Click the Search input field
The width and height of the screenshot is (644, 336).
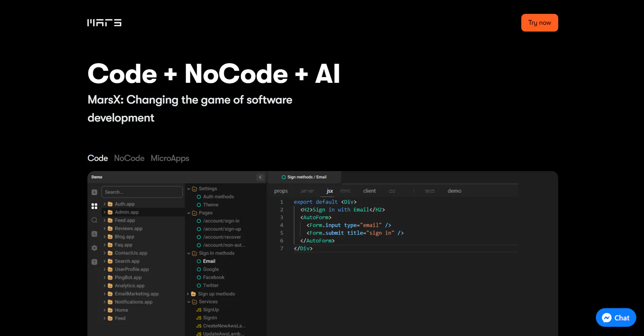pyautogui.click(x=142, y=192)
